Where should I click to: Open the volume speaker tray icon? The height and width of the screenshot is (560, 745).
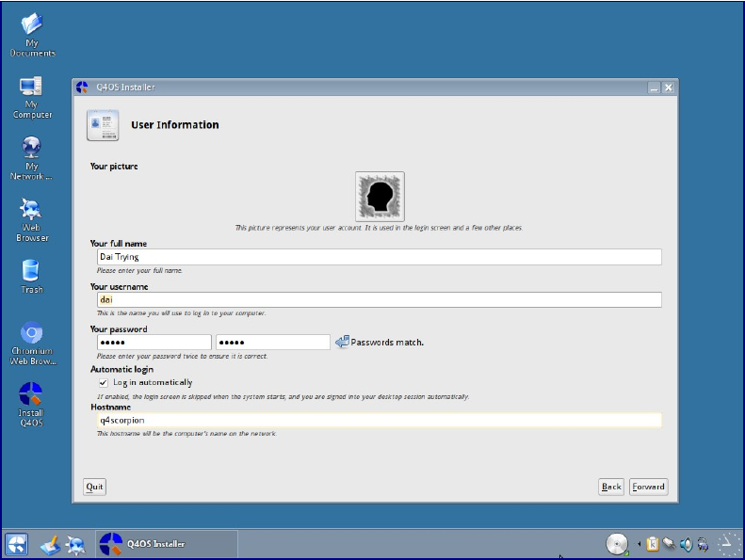click(686, 544)
